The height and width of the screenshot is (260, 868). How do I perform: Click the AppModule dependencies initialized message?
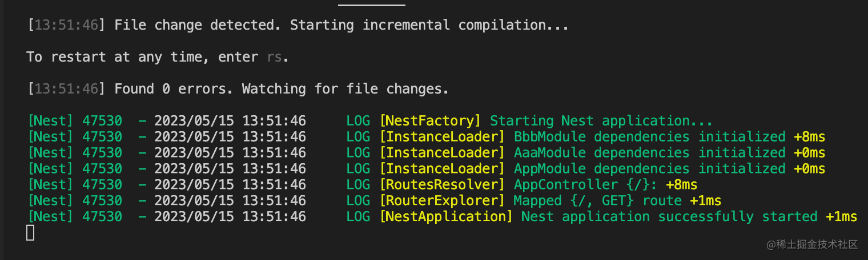pyautogui.click(x=649, y=169)
